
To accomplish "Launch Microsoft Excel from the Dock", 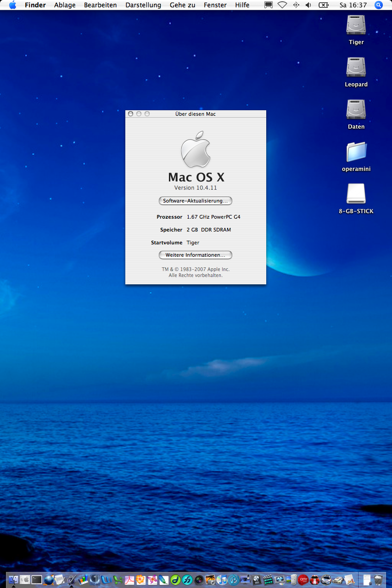I will (x=118, y=579).
